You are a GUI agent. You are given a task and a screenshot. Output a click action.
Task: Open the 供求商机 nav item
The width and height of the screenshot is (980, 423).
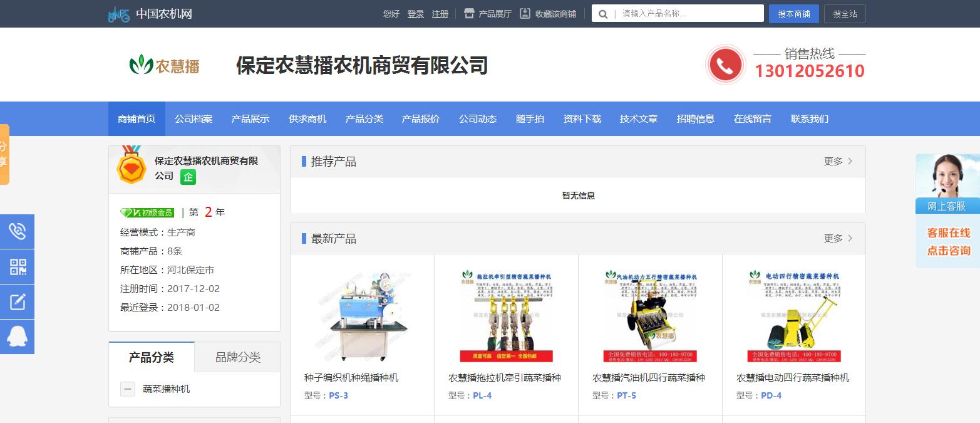[x=307, y=118]
